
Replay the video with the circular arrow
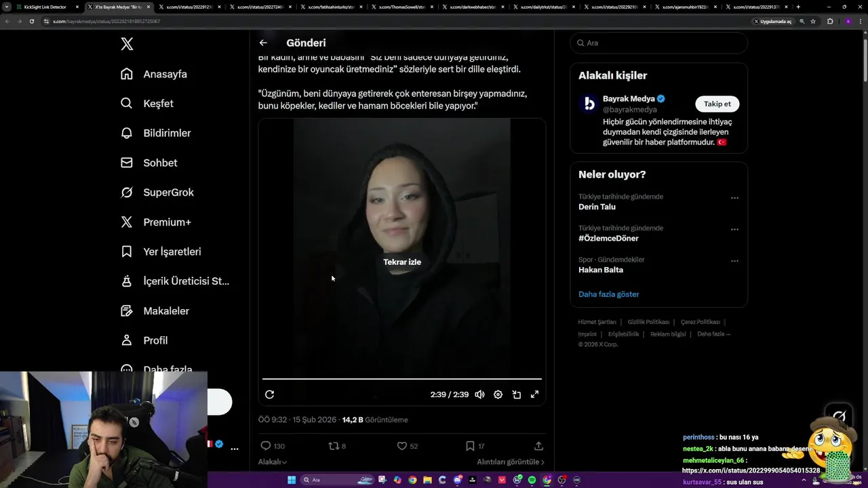tap(269, 394)
